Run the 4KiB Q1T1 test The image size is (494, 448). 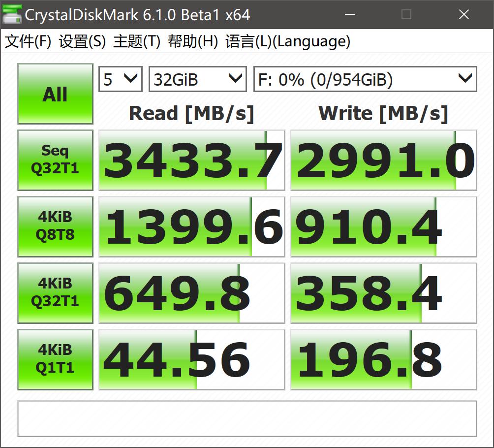point(55,359)
